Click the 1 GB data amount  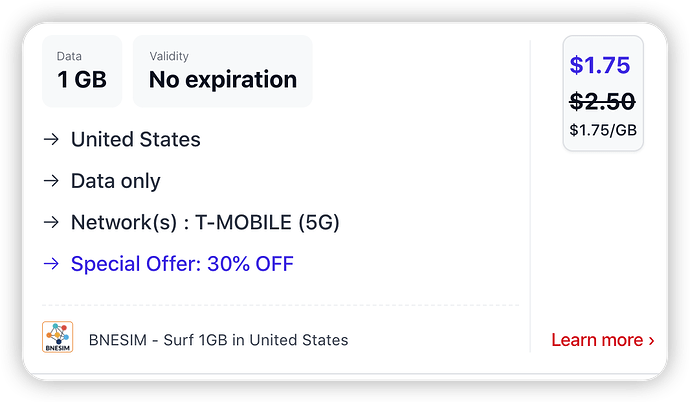82,80
